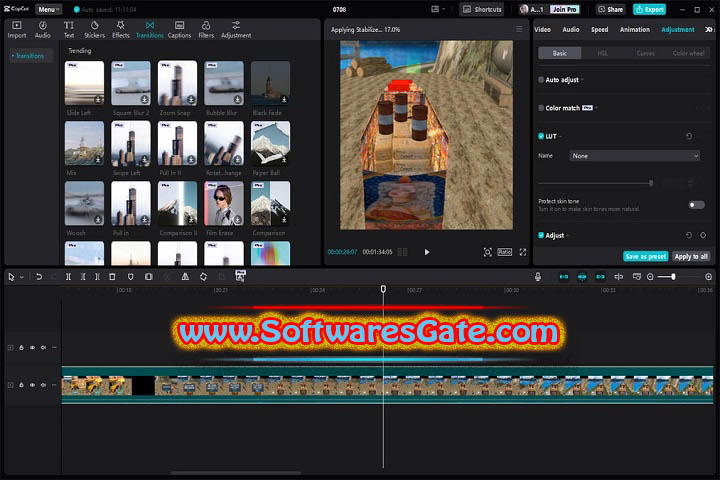Screen dimensions: 720x480
Task: Reset the LUT settings with reset icon
Action: (689, 136)
